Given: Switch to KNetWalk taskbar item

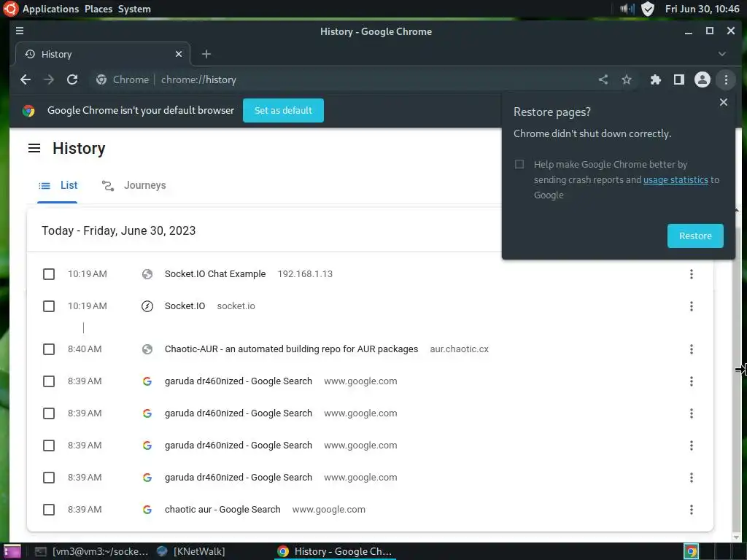Looking at the screenshot, I should [x=192, y=551].
